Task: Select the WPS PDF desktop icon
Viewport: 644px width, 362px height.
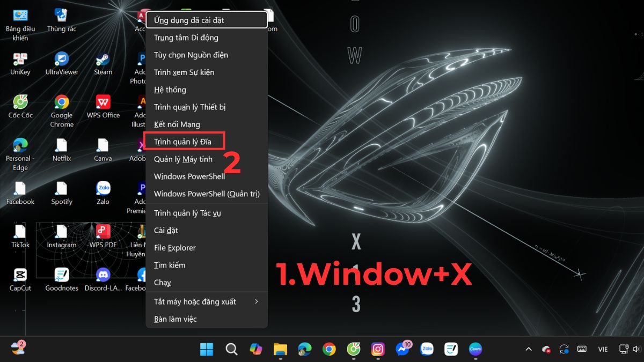Action: pos(103,237)
